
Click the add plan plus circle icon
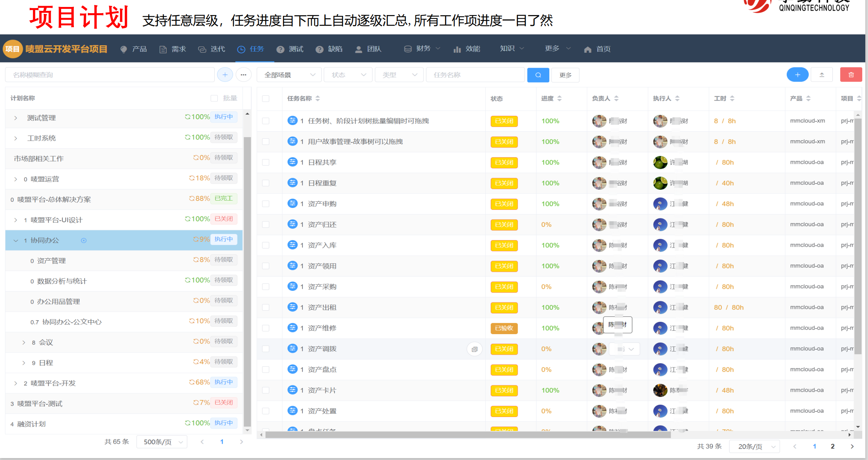pyautogui.click(x=225, y=75)
